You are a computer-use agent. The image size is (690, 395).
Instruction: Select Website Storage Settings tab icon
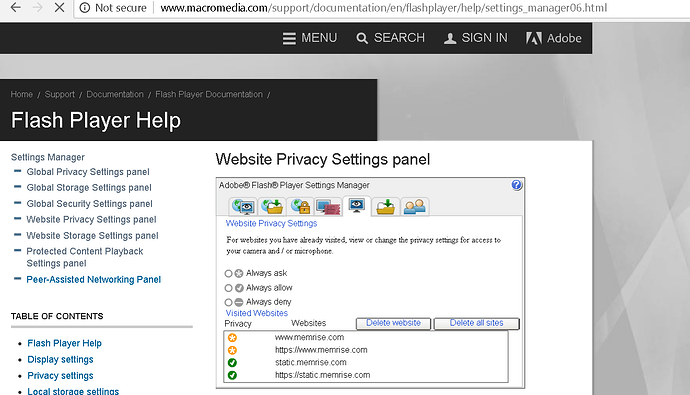tap(385, 206)
